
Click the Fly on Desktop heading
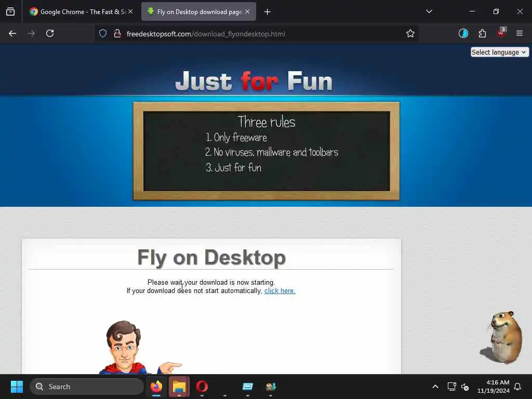[211, 258]
